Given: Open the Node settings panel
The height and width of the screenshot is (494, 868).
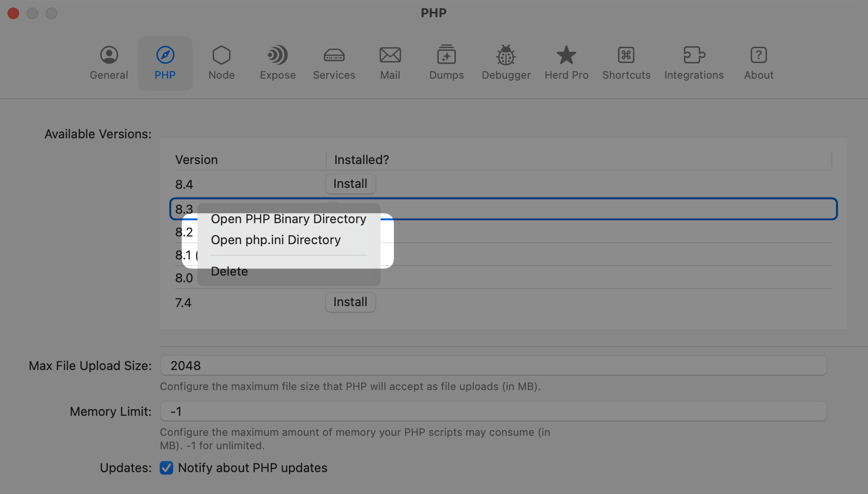Looking at the screenshot, I should [x=221, y=62].
